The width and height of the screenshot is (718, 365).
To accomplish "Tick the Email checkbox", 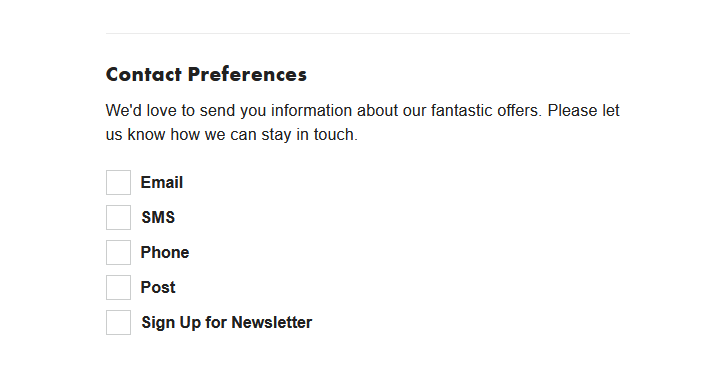I will pos(119,182).
